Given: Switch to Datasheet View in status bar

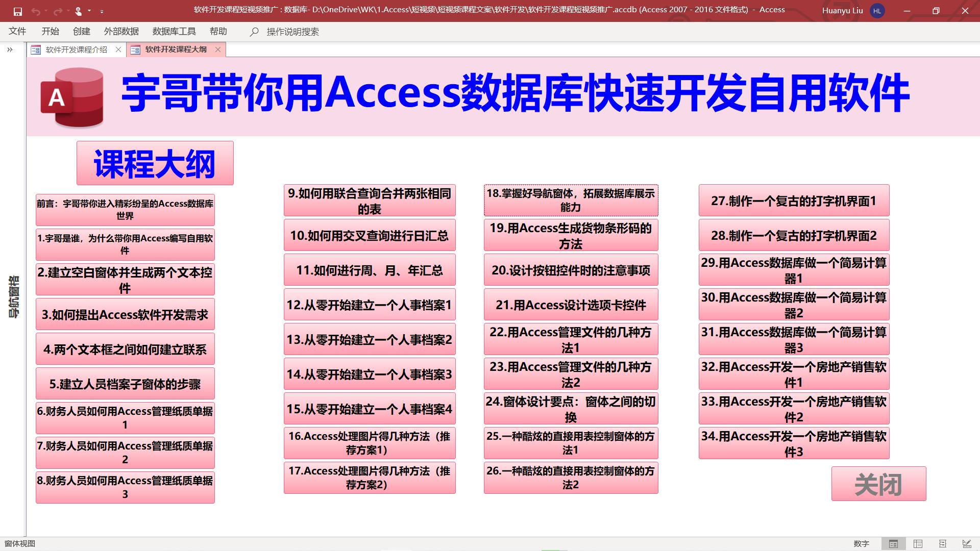Looking at the screenshot, I should pyautogui.click(x=918, y=544).
